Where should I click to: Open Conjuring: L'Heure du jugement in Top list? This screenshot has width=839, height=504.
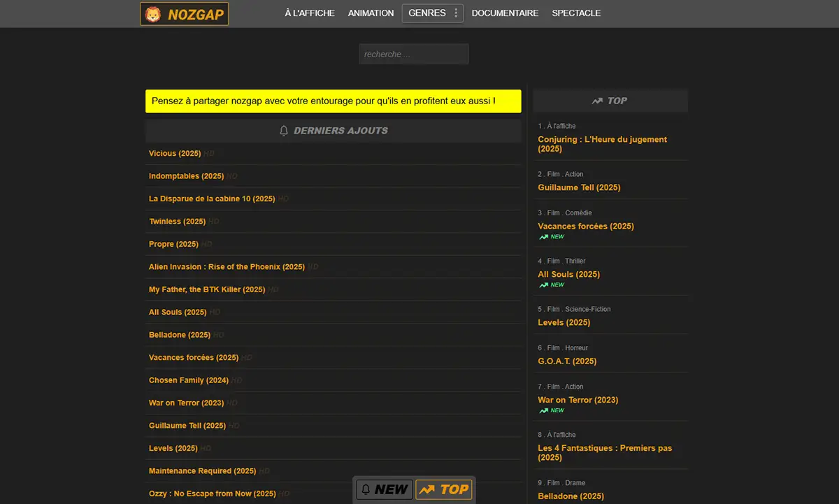click(x=602, y=144)
